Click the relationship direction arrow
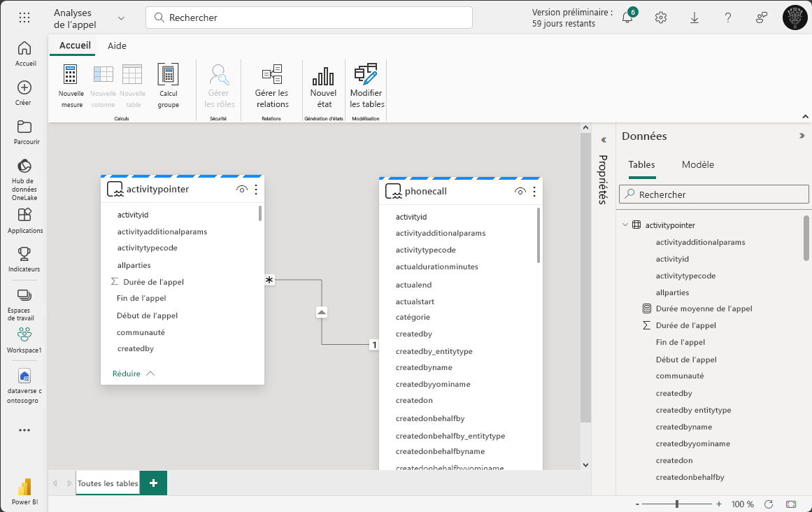This screenshot has height=512, width=812. pos(322,312)
